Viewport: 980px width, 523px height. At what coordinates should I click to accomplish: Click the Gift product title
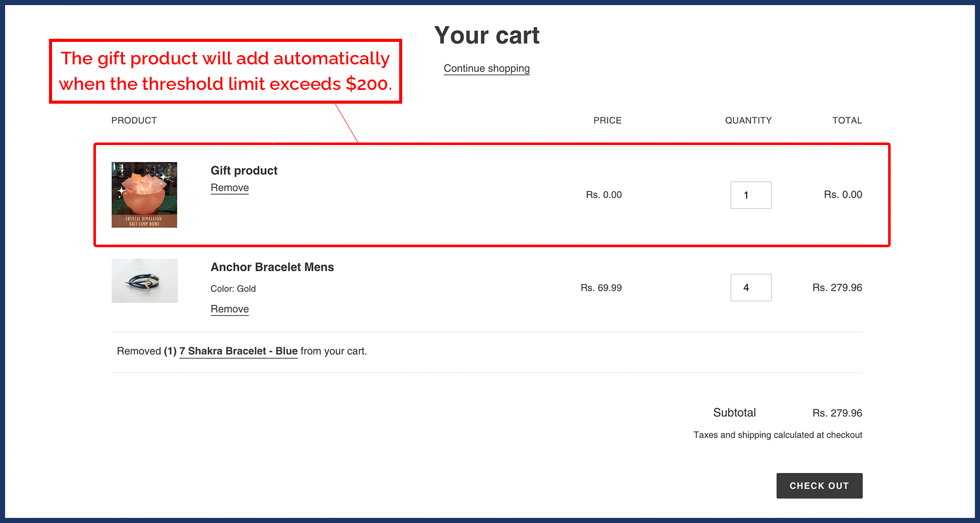pos(243,171)
